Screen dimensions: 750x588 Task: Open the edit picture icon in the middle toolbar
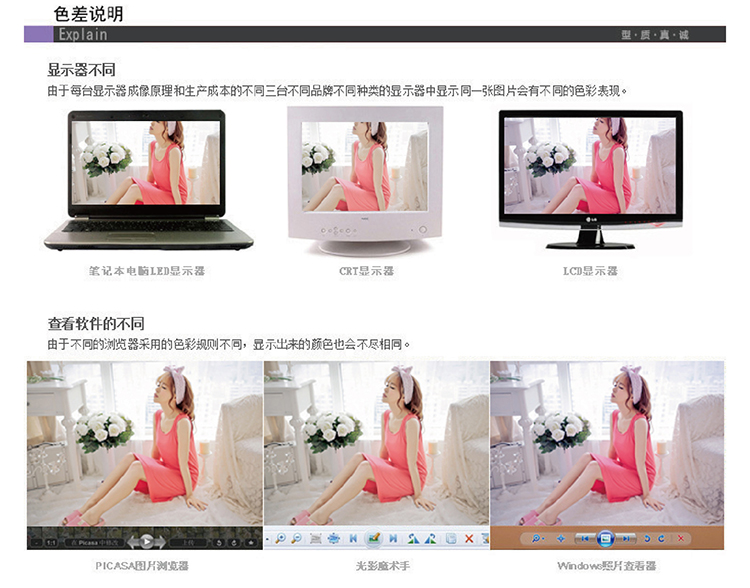(374, 539)
